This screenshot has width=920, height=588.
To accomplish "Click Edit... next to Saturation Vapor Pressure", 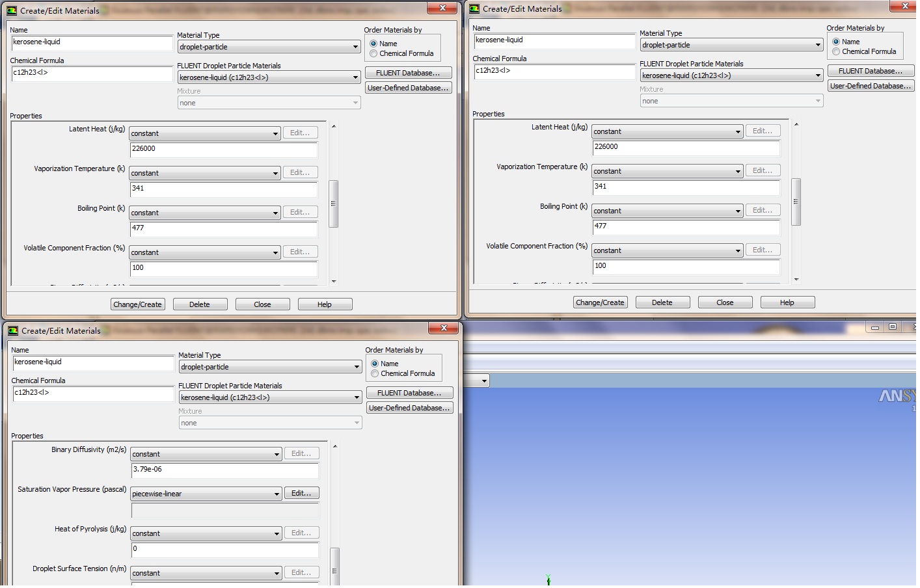I will 301,494.
